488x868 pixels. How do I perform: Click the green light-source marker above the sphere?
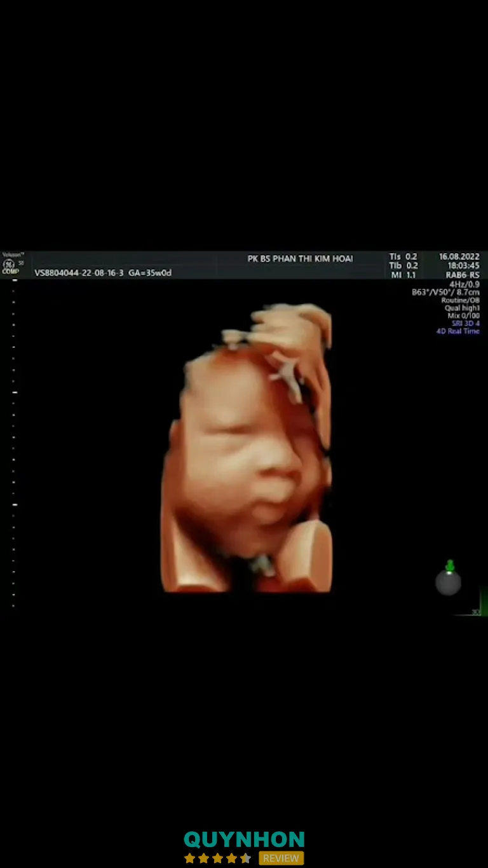coord(450,565)
